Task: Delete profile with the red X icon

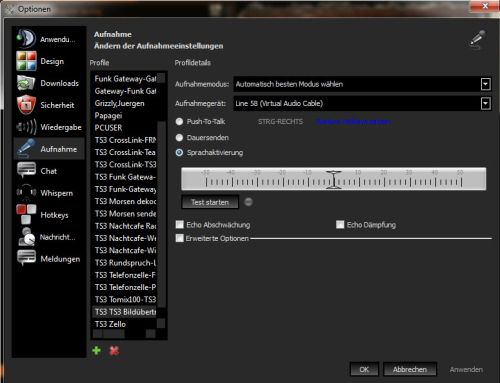Action: 114,350
